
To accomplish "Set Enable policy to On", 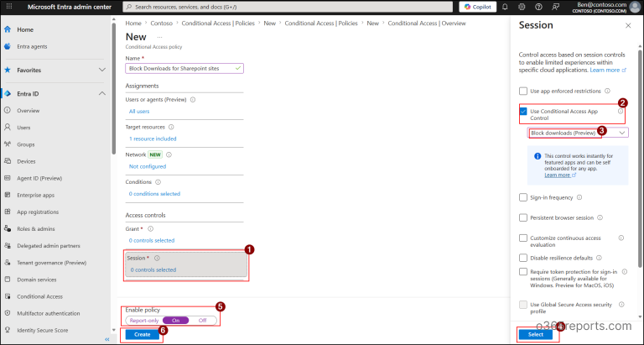I will pyautogui.click(x=176, y=321).
